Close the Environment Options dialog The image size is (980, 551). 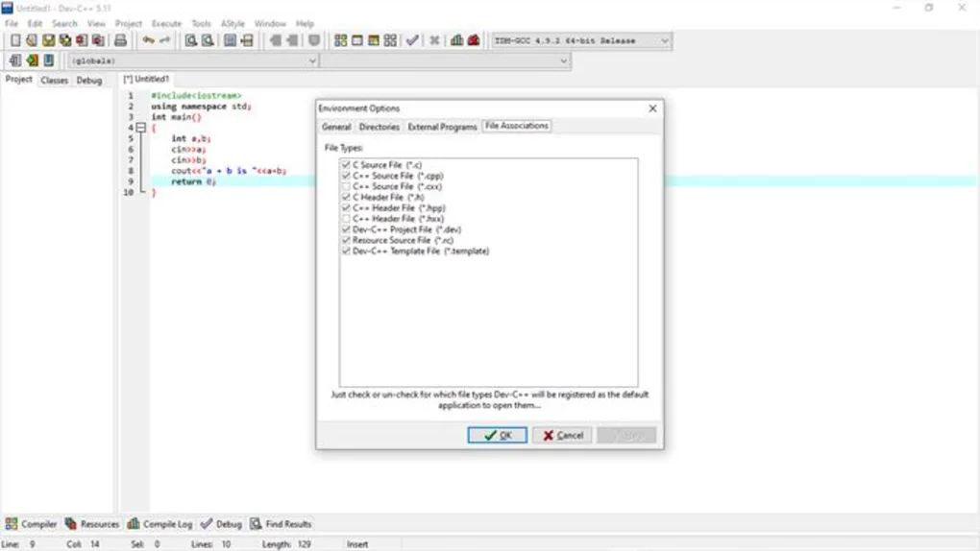click(x=652, y=108)
